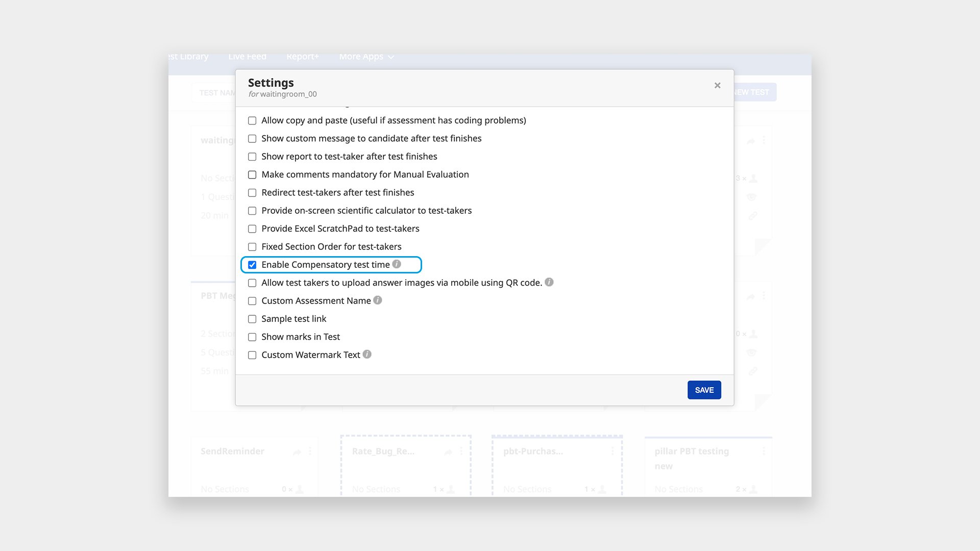This screenshot has width=980, height=551.
Task: Save the settings changes
Action: click(x=704, y=390)
